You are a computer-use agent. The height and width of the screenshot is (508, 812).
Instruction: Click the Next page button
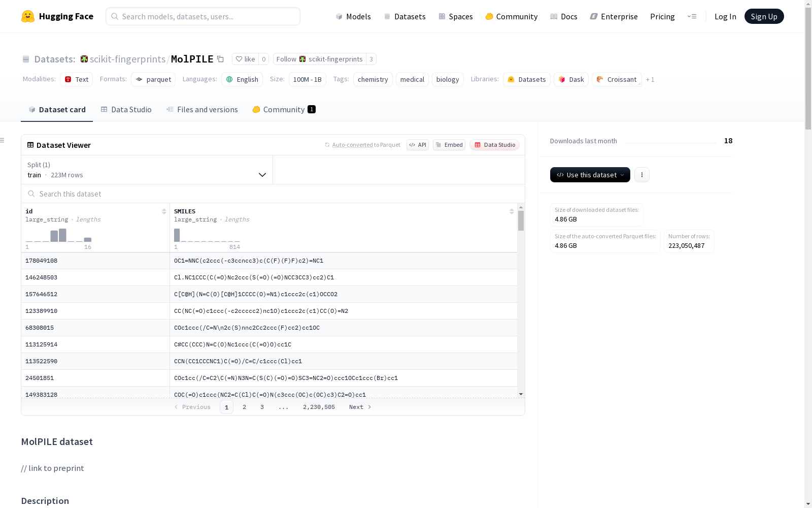coord(360,407)
